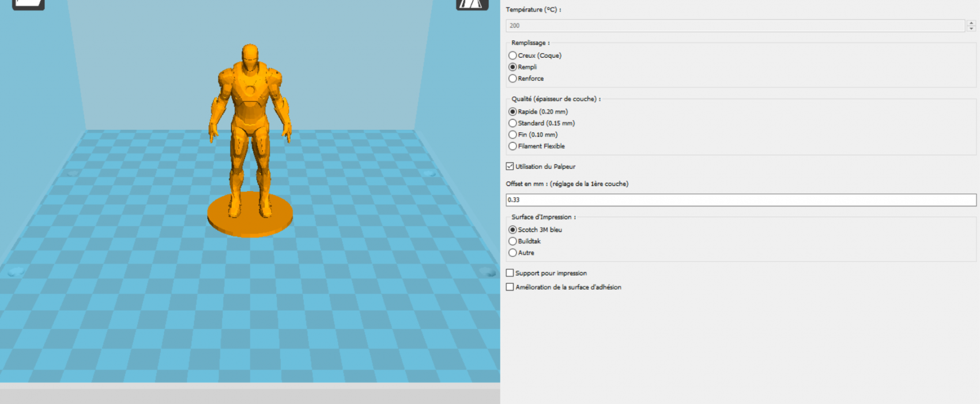The width and height of the screenshot is (980, 404).
Task: Click the Qualité (épaisseur de couche) label
Action: (x=556, y=99)
